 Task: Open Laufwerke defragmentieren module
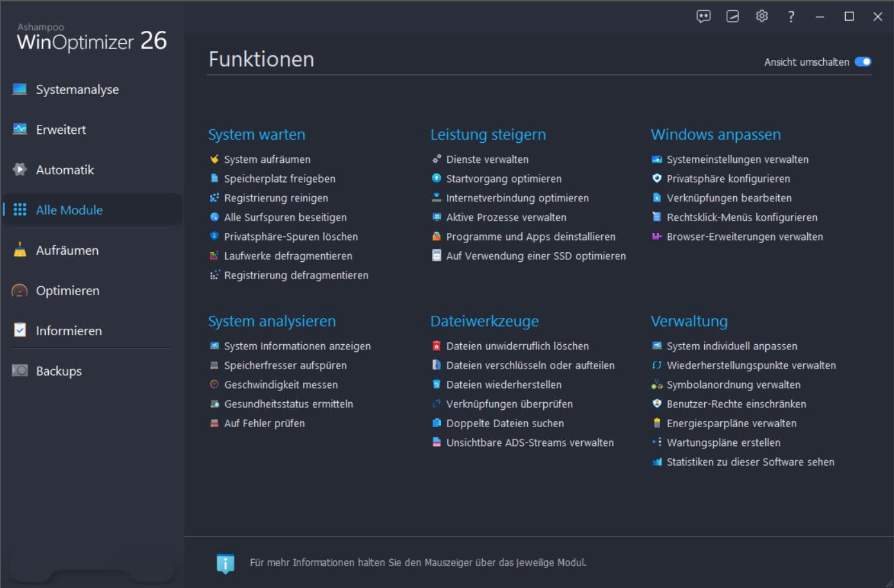(x=288, y=256)
